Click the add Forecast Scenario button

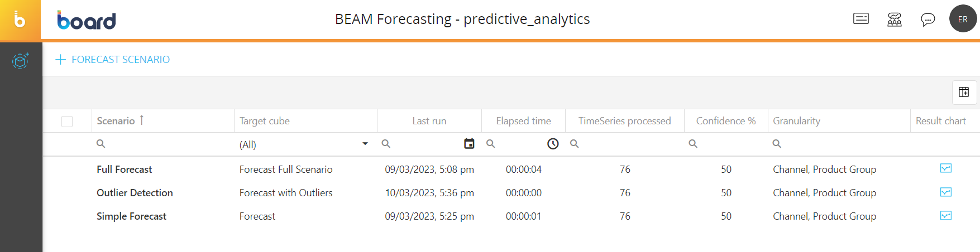tap(113, 60)
